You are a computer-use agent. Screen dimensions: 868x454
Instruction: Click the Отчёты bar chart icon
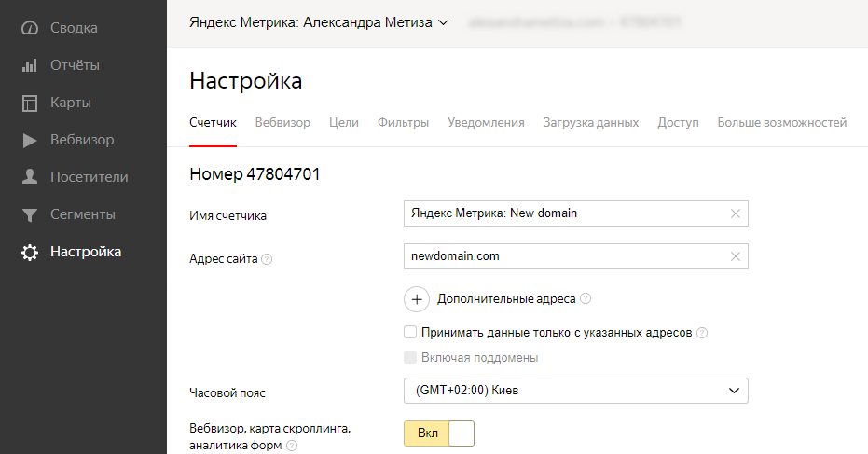pyautogui.click(x=29, y=65)
